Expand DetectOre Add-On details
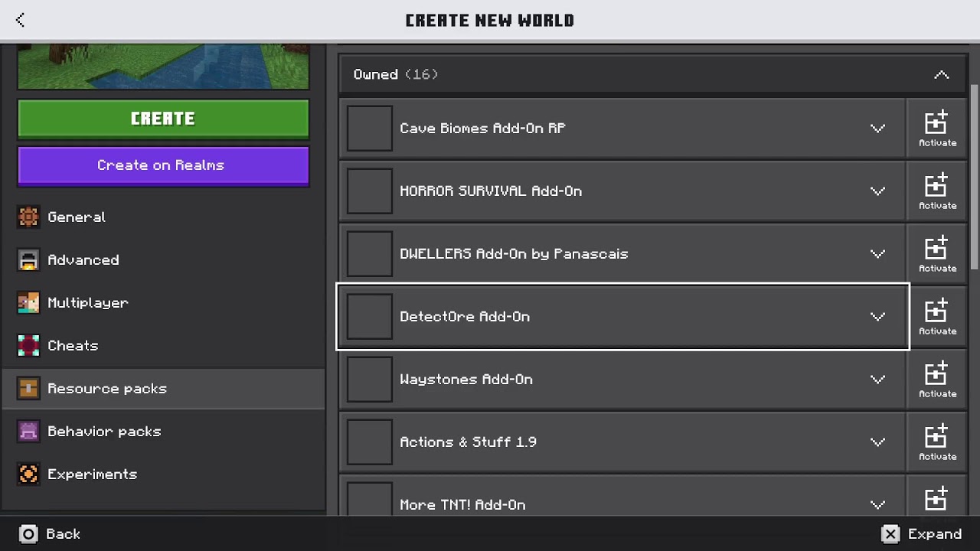The width and height of the screenshot is (980, 551). click(877, 317)
